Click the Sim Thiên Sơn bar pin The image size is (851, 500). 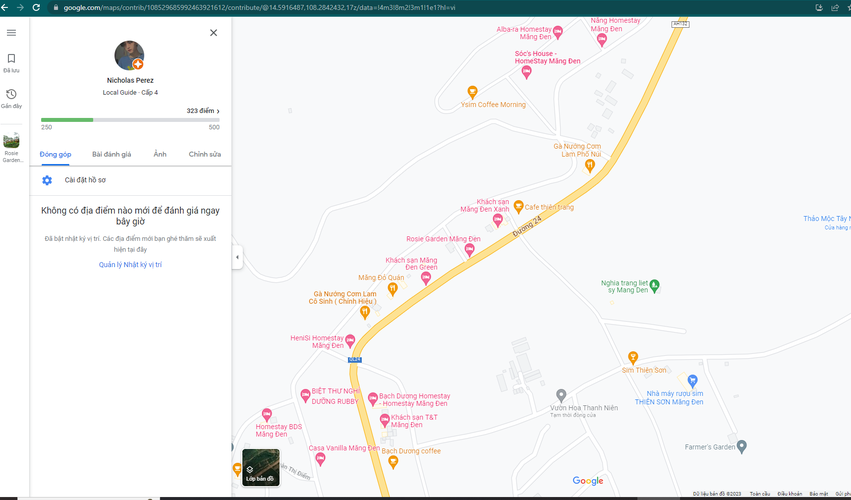click(x=632, y=357)
